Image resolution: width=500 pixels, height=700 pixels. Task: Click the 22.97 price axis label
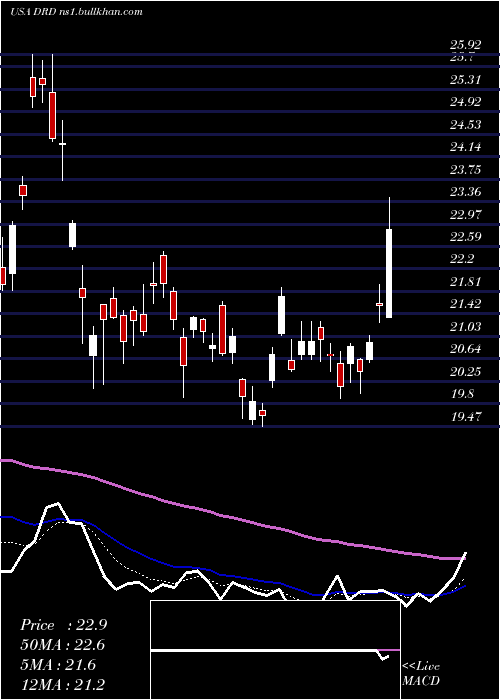coord(466,214)
